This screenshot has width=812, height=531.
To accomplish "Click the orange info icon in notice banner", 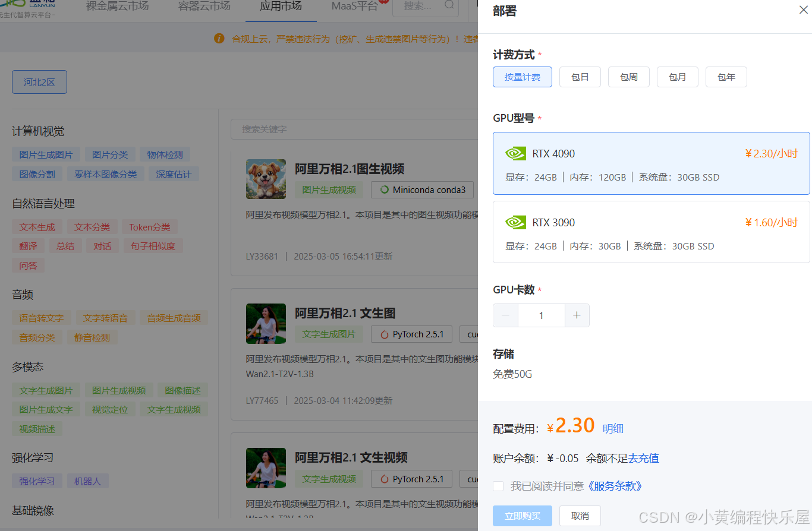I will 219,39.
